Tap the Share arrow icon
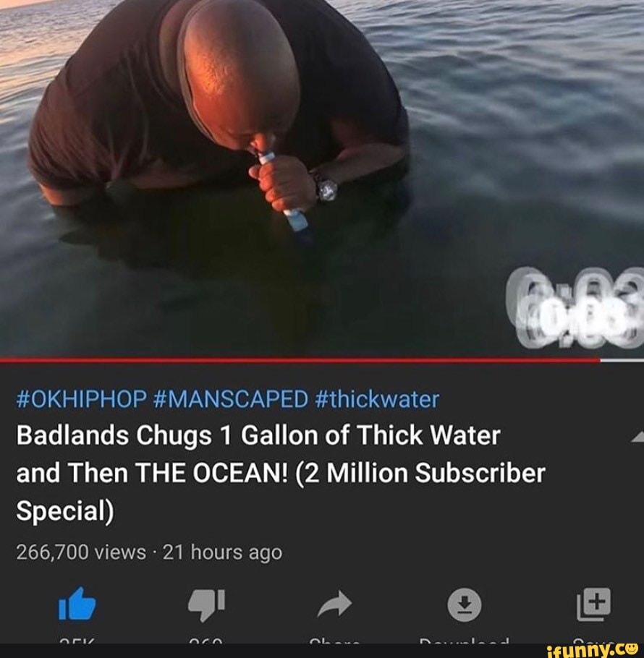Image resolution: width=644 pixels, height=658 pixels. point(334,604)
